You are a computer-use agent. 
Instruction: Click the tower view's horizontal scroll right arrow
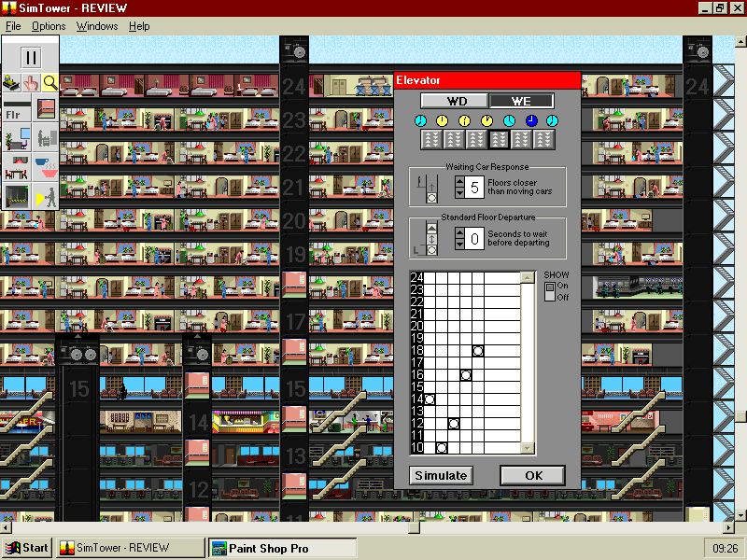point(729,527)
